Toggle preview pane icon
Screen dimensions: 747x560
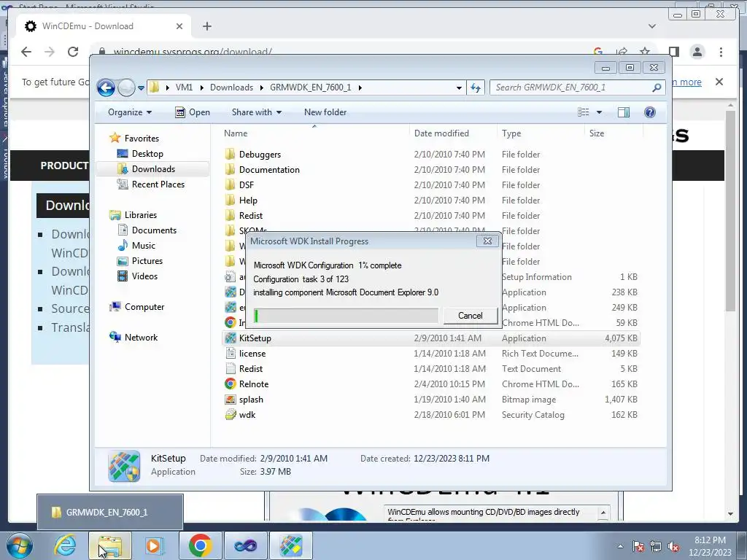coord(623,112)
